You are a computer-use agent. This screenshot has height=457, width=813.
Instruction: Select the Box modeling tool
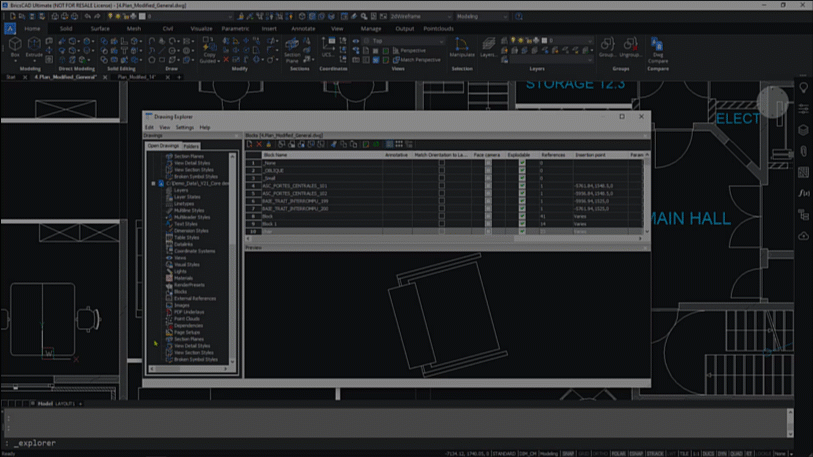(x=15, y=47)
